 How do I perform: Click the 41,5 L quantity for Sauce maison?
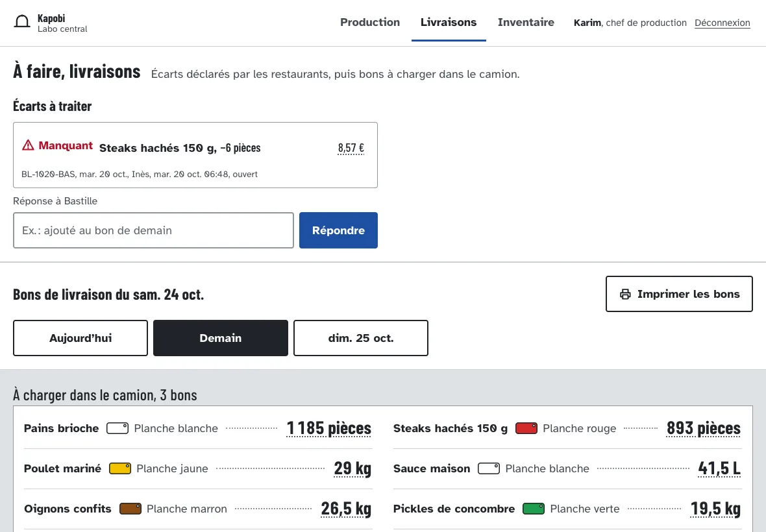719,468
